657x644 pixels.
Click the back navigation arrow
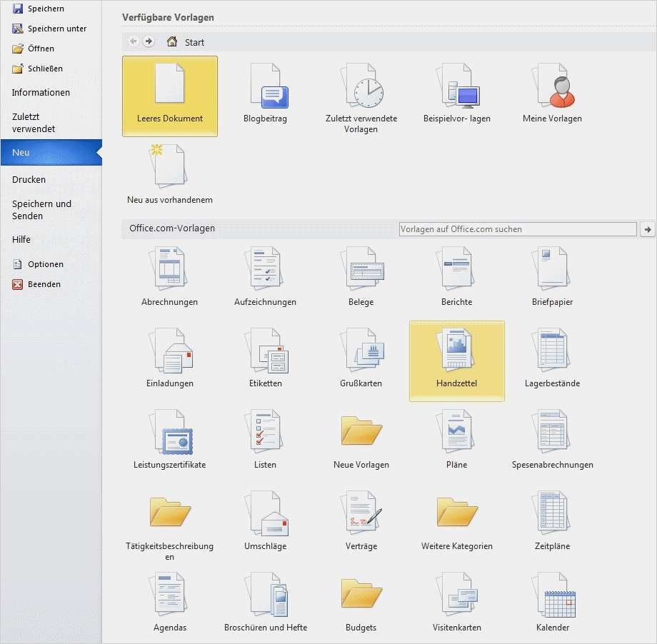click(134, 41)
